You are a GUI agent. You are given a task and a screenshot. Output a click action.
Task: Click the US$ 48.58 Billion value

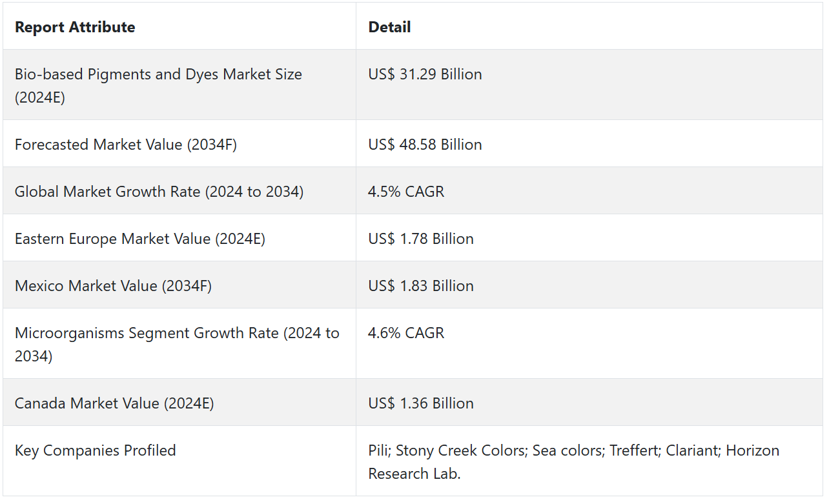tap(425, 145)
